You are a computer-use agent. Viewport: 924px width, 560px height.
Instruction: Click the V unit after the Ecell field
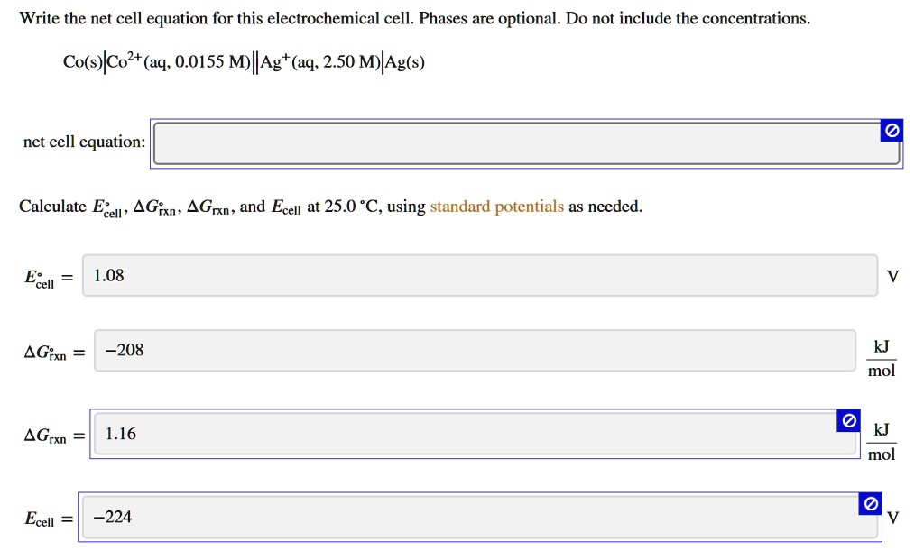tap(893, 518)
